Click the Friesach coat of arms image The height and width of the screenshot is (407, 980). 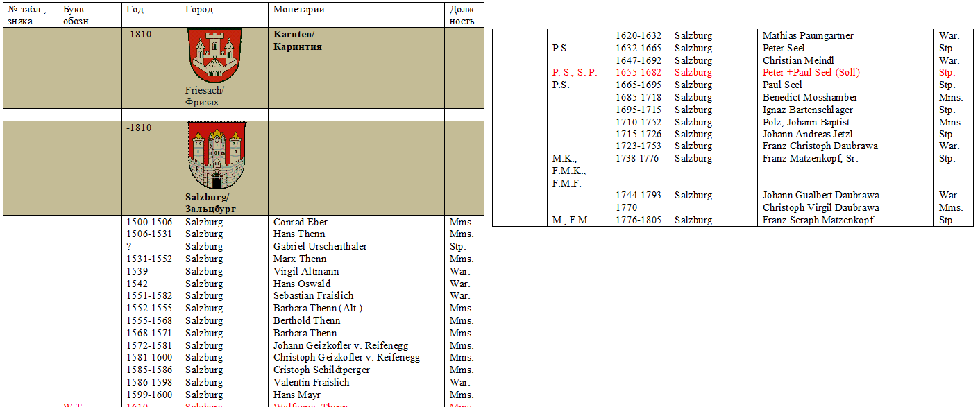tap(214, 56)
